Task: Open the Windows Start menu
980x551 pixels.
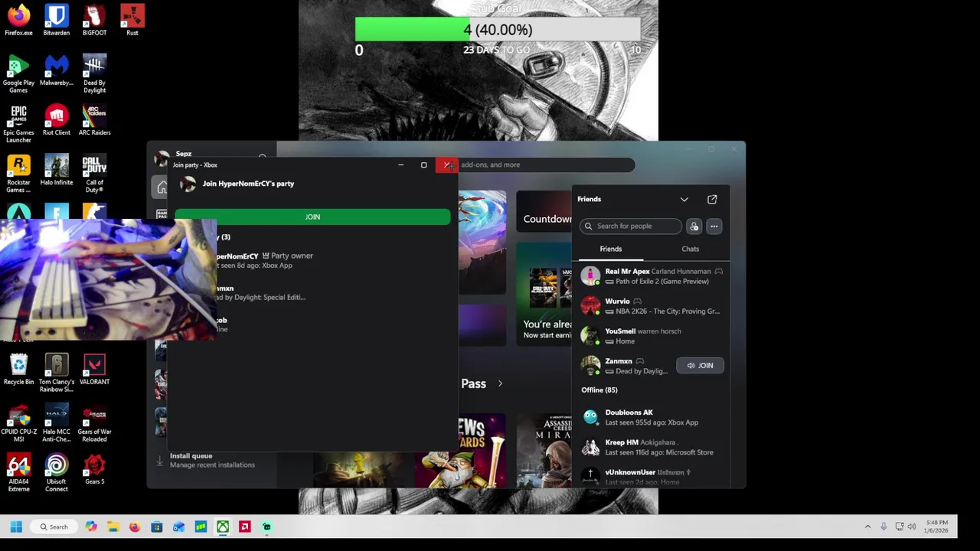Action: click(16, 527)
